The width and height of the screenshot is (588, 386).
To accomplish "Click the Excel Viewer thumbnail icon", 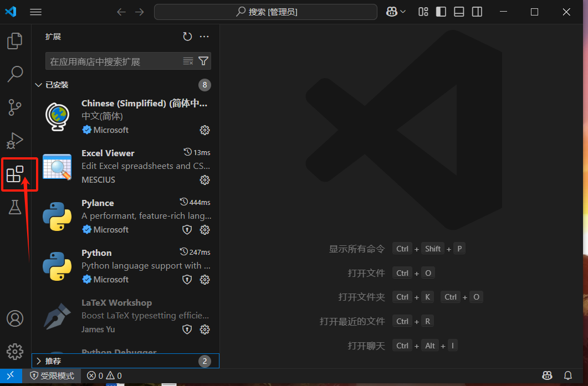I will [57, 167].
